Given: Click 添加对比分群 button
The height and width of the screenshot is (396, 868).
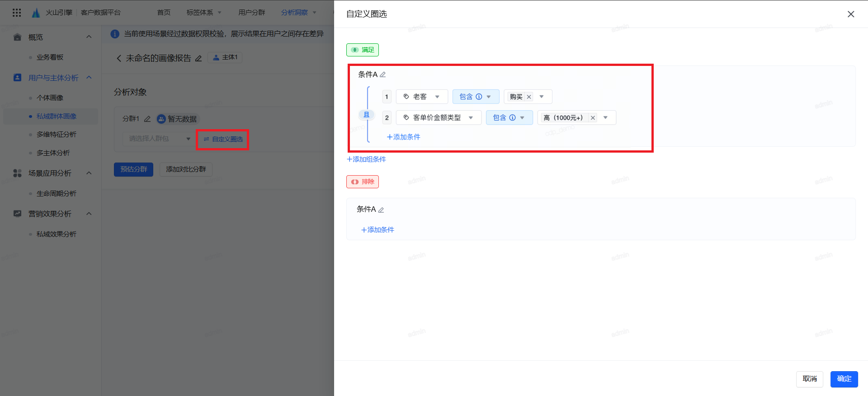Looking at the screenshot, I should 186,169.
